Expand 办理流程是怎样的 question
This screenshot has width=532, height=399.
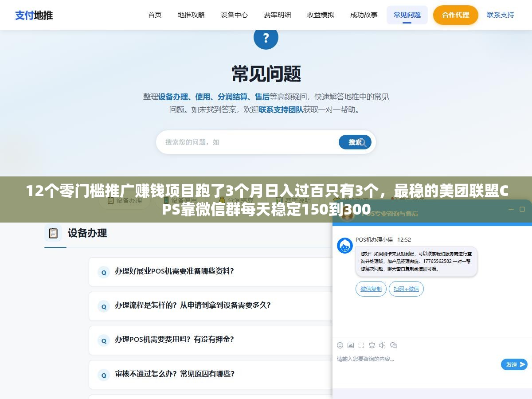tap(211, 306)
